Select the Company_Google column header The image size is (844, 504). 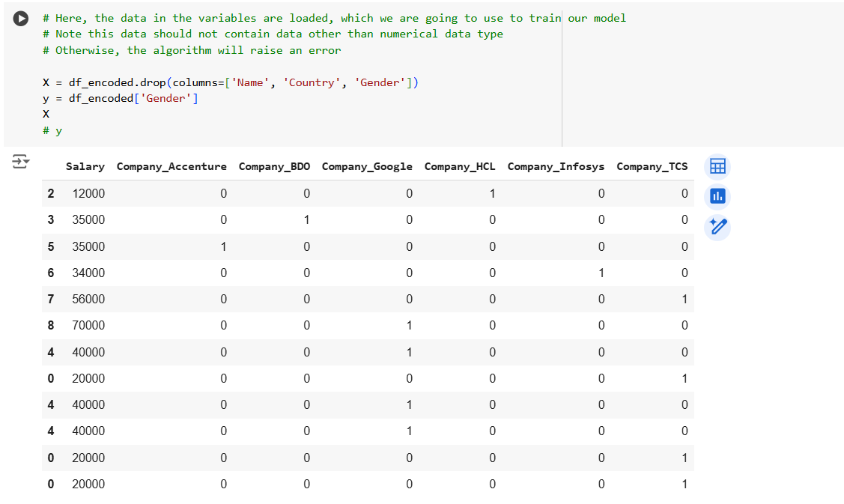click(x=367, y=166)
